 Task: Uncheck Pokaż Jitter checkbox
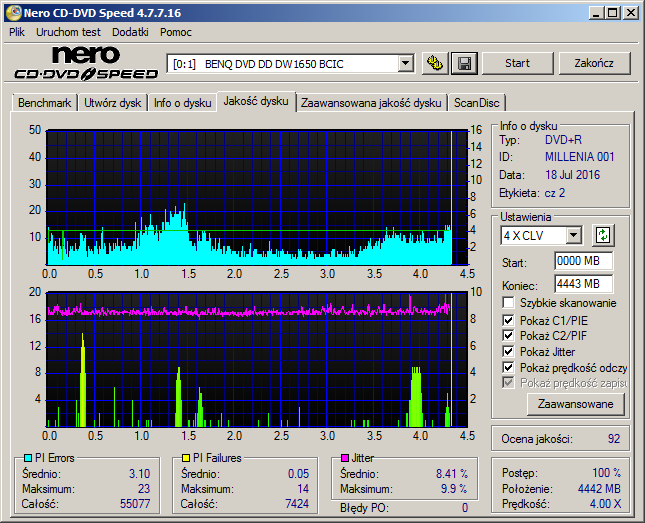pos(508,351)
